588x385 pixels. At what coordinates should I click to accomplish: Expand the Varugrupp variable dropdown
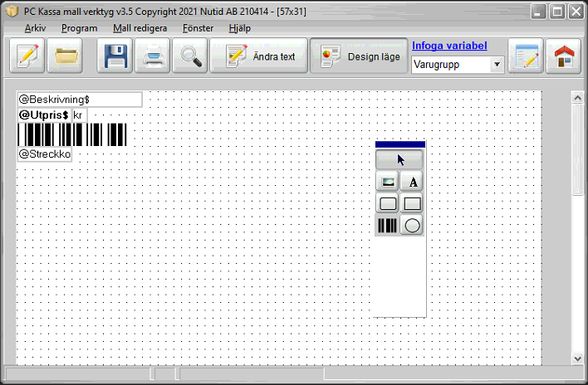click(x=497, y=65)
